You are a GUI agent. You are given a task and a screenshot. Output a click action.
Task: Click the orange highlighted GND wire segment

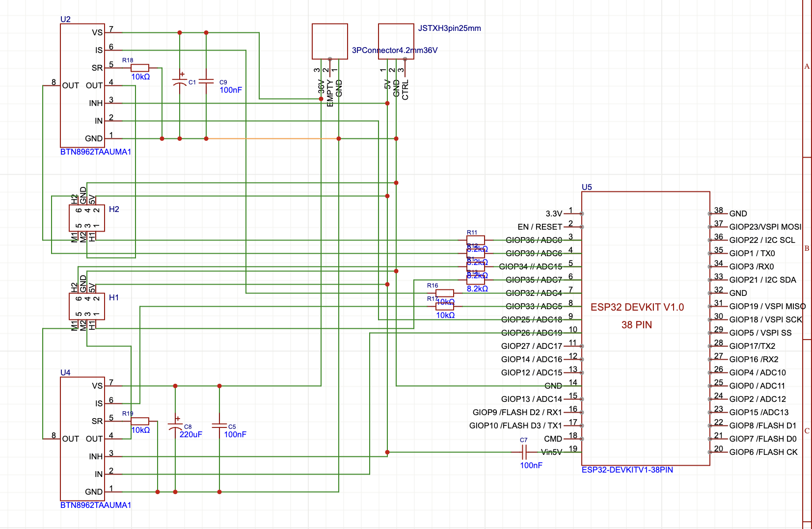[x=272, y=139]
